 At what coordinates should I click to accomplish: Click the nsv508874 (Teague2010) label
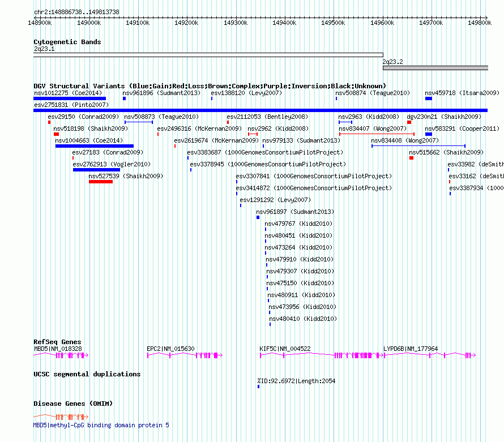[x=373, y=93]
